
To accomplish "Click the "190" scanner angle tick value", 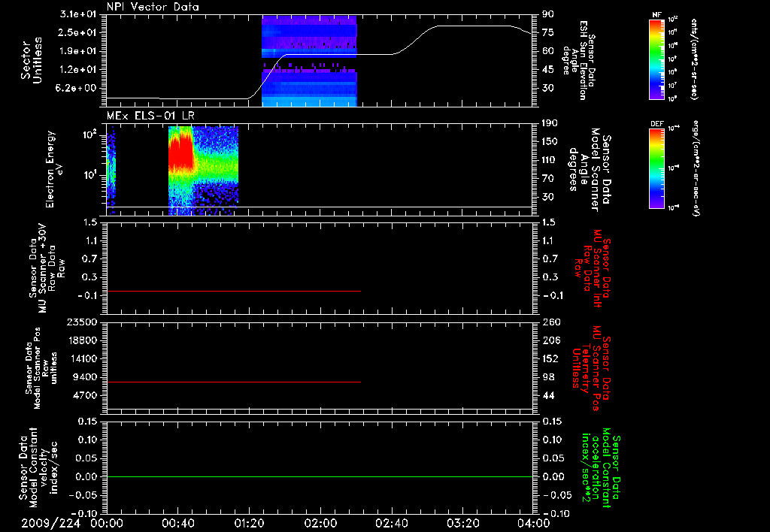I will tap(550, 123).
